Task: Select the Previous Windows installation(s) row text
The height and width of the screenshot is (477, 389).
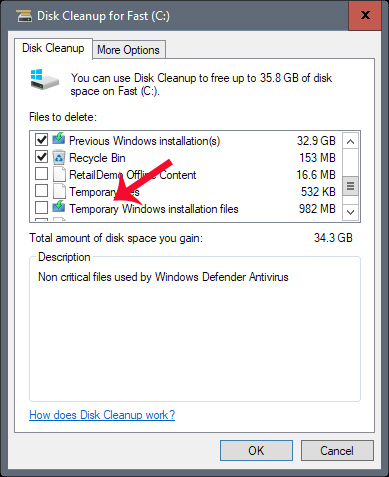Action: [x=145, y=141]
